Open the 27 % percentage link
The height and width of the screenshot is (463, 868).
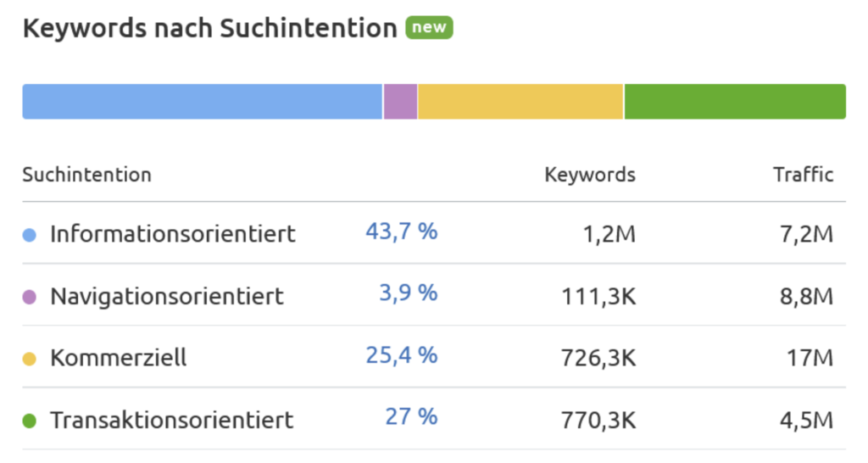point(411,417)
